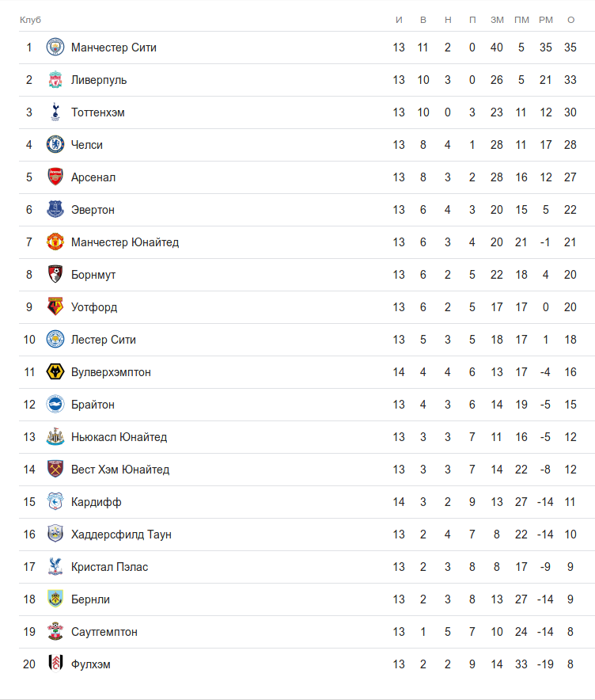Click the Watford club crest icon
This screenshot has height=700, width=595.
(x=55, y=307)
